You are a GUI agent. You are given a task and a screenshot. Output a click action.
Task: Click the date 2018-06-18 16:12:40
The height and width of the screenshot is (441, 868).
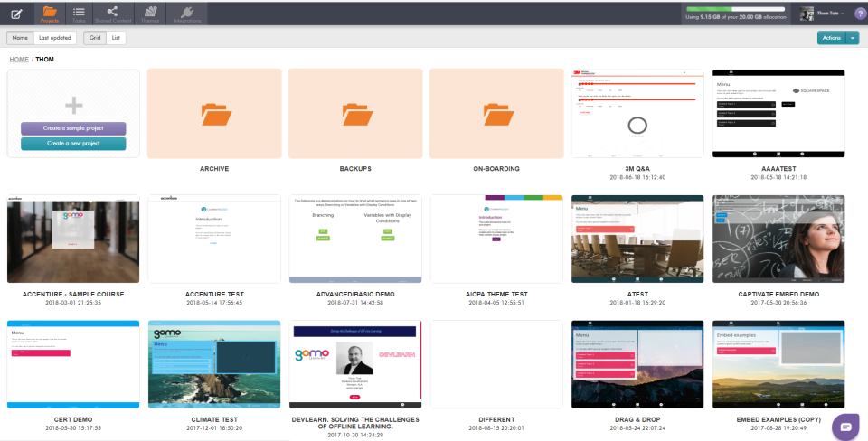[x=637, y=178]
